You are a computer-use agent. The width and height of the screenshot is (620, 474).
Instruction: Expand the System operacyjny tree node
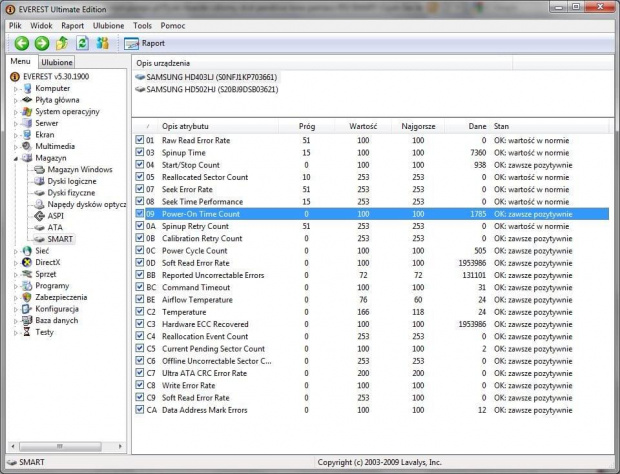click(16, 112)
